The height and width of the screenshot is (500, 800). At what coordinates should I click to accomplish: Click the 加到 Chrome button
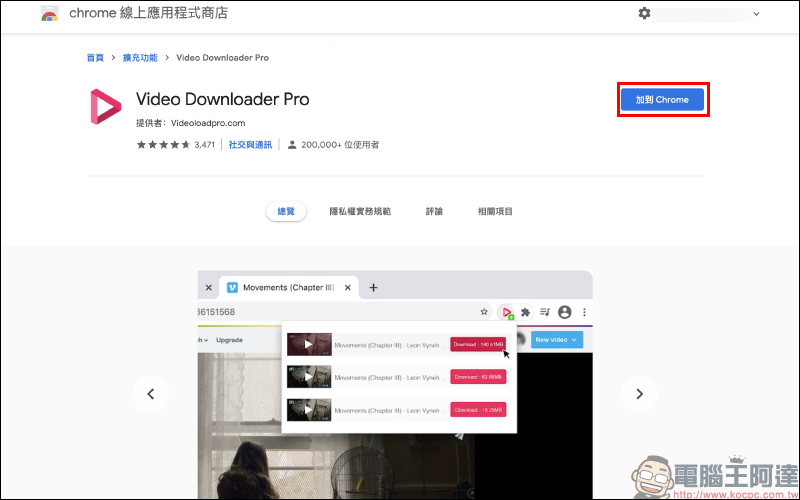(x=662, y=99)
